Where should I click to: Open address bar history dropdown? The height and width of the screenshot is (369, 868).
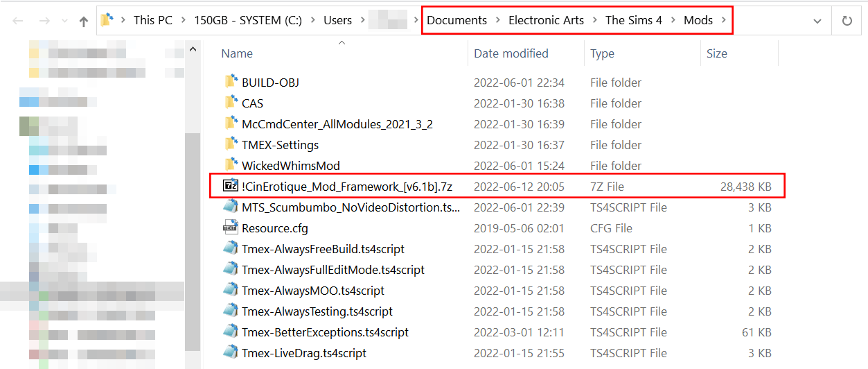(x=817, y=21)
